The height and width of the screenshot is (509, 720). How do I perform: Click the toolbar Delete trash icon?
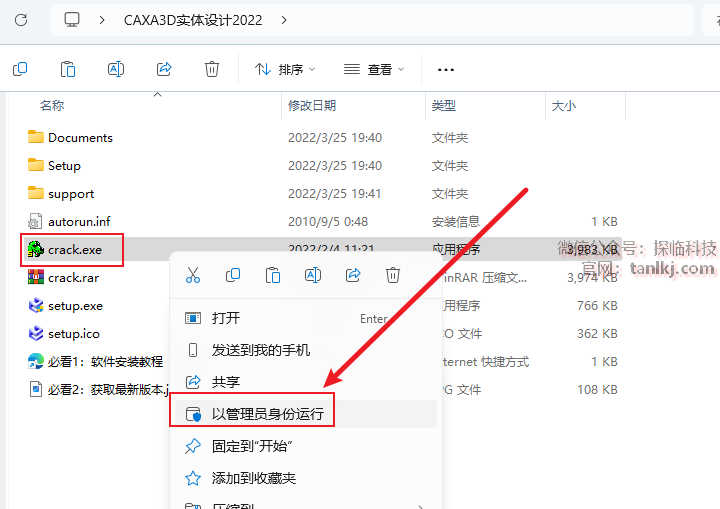(x=212, y=69)
